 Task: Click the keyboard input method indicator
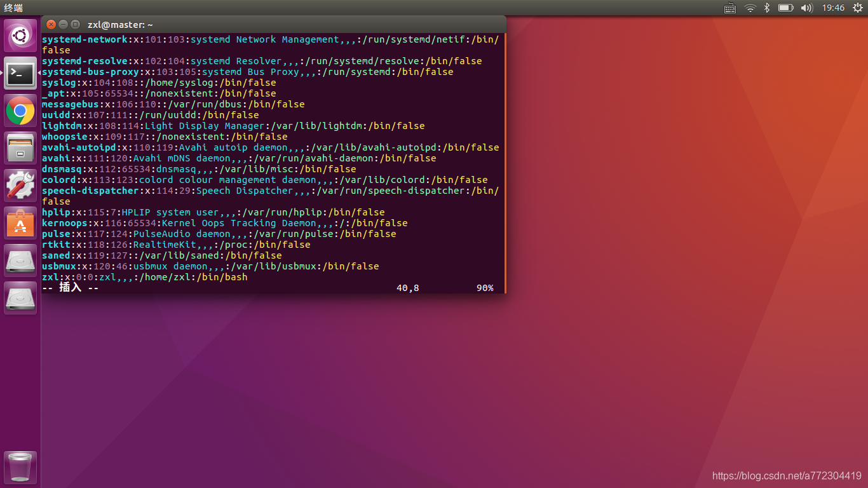click(729, 8)
